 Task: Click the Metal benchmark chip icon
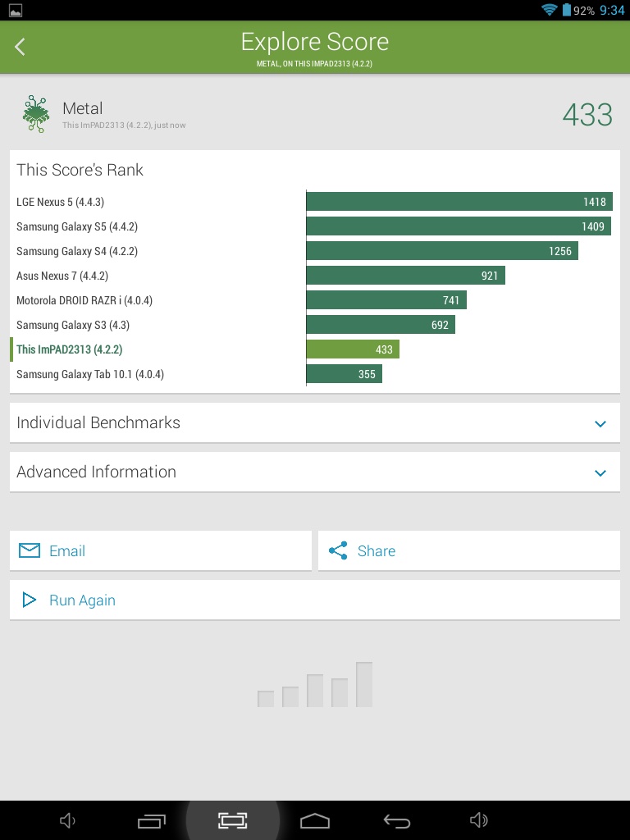click(35, 114)
